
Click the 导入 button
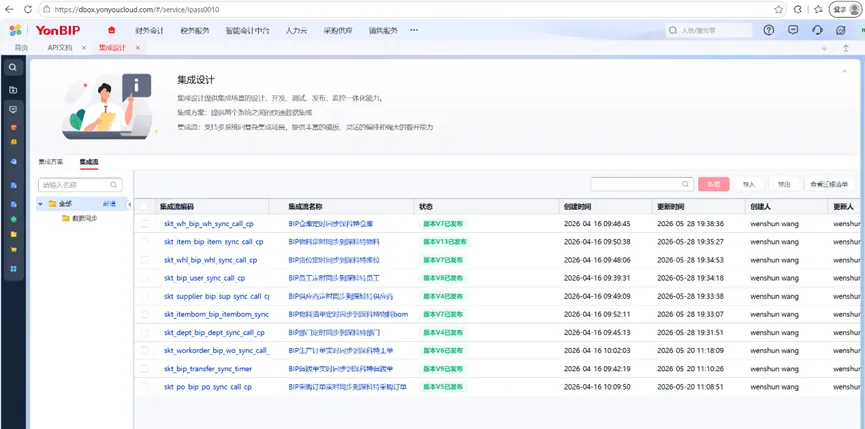coord(749,184)
